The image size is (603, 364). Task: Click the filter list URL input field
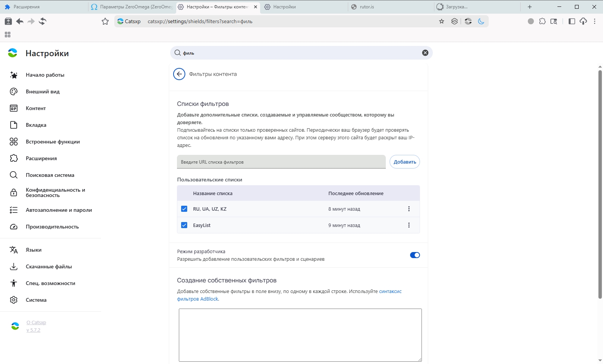[x=281, y=162]
